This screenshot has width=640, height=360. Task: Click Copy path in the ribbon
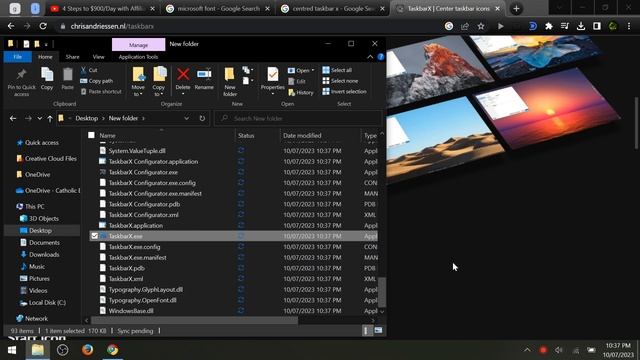coord(96,81)
